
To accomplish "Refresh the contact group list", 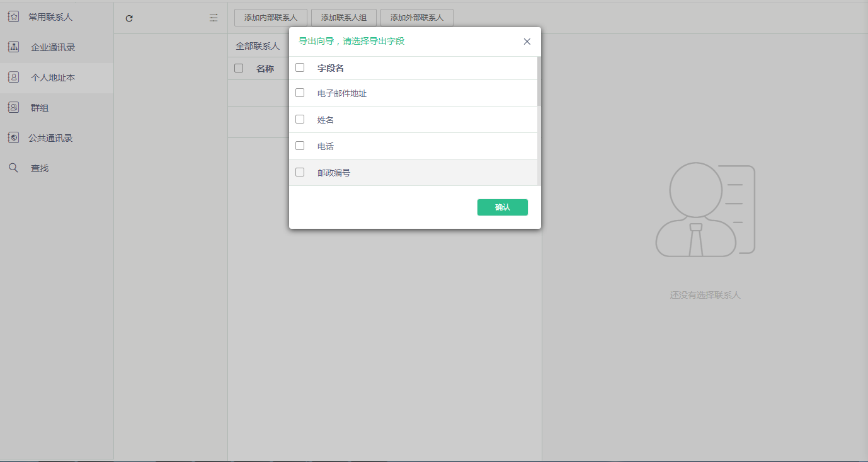I will pyautogui.click(x=129, y=18).
